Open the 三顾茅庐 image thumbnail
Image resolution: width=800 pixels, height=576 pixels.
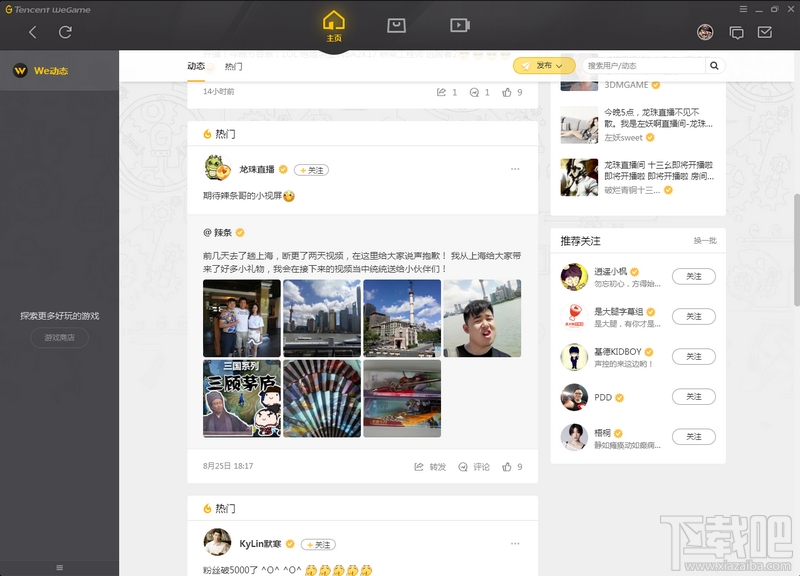tap(242, 398)
